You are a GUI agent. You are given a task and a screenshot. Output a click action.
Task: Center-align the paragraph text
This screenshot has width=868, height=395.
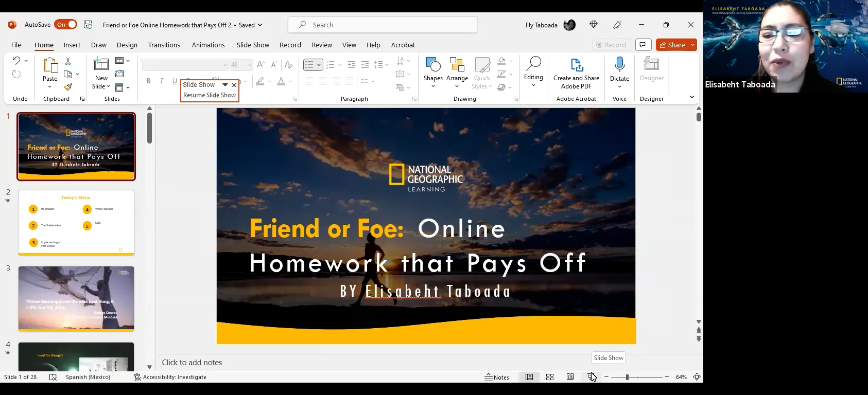tap(323, 81)
